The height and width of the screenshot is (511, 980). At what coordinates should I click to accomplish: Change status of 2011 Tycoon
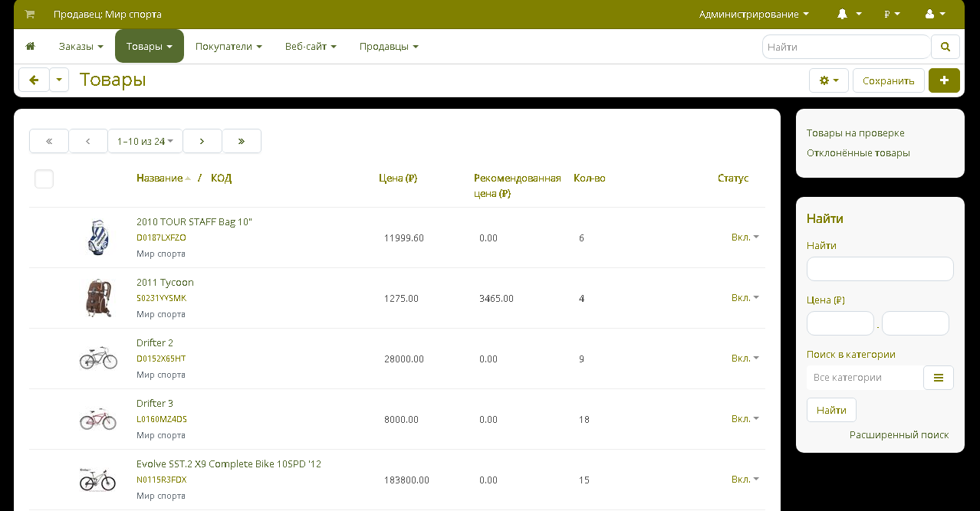745,297
